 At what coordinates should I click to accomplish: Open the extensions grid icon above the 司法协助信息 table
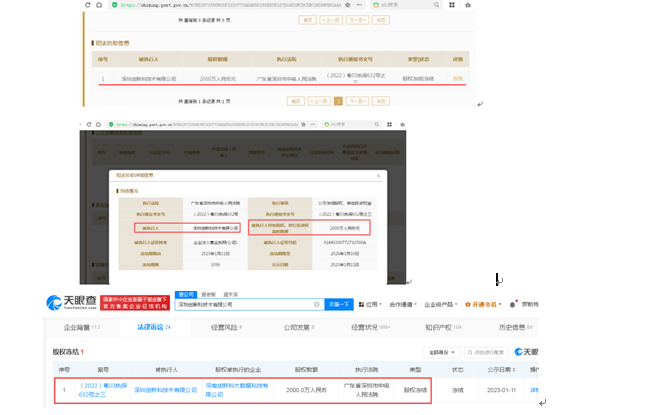452,5
